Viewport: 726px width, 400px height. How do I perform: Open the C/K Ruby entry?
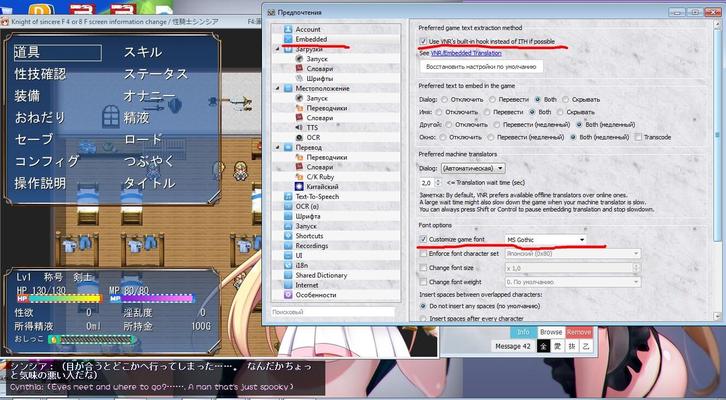320,177
